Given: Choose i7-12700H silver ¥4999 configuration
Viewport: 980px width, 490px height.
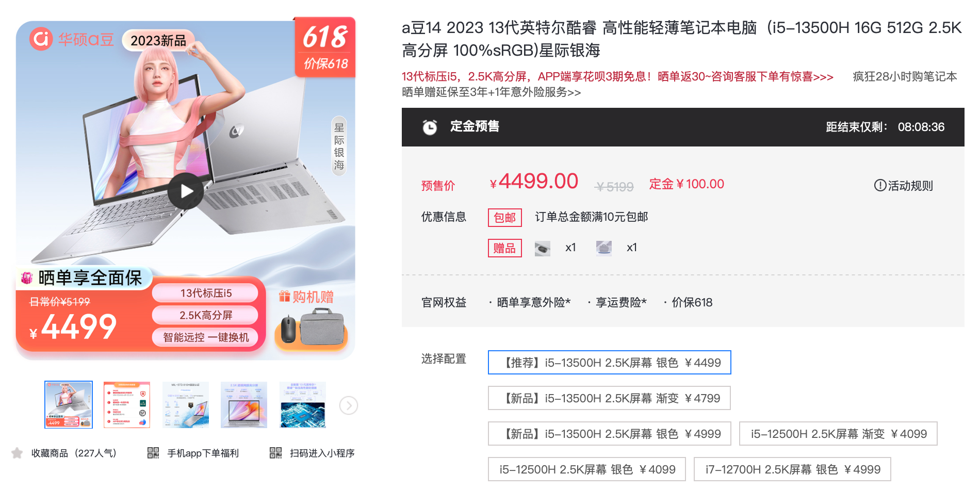Looking at the screenshot, I should 792,469.
